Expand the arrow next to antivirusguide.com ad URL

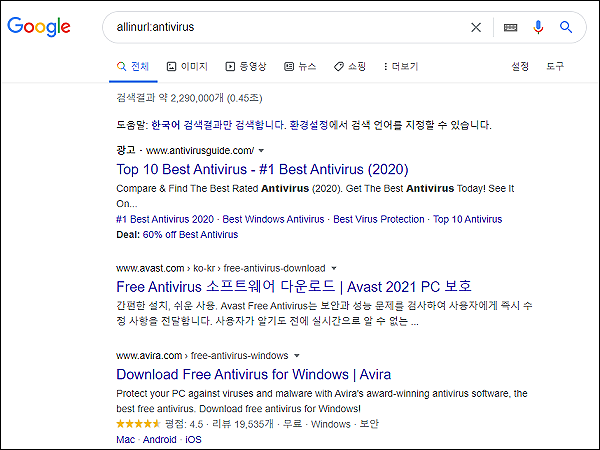pyautogui.click(x=261, y=151)
